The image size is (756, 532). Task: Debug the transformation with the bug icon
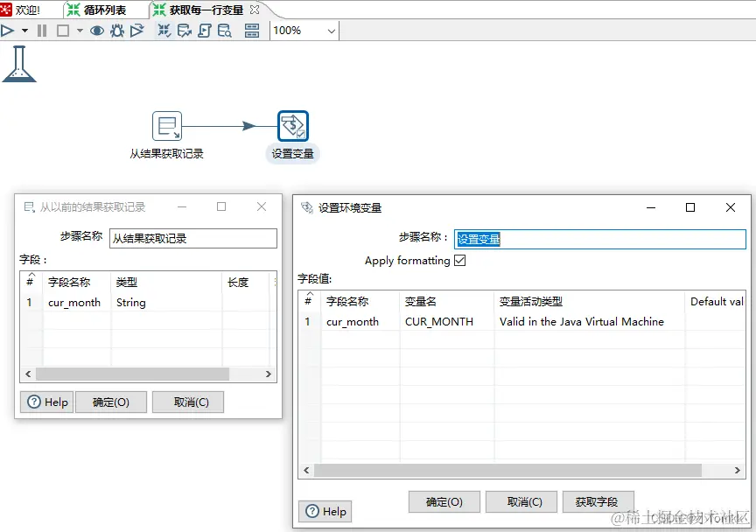[116, 31]
